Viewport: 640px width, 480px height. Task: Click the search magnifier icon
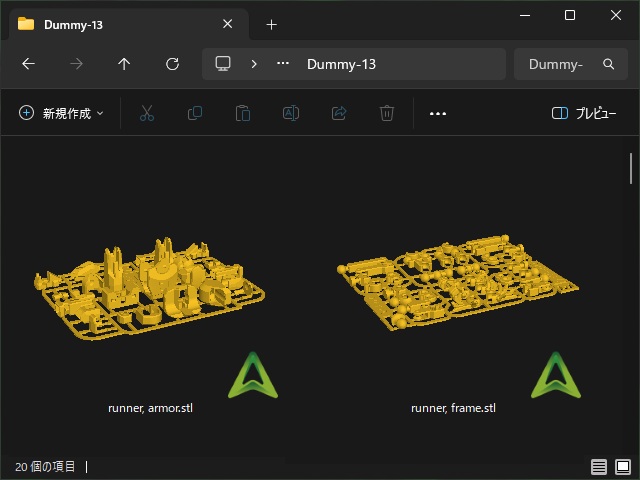pos(609,64)
